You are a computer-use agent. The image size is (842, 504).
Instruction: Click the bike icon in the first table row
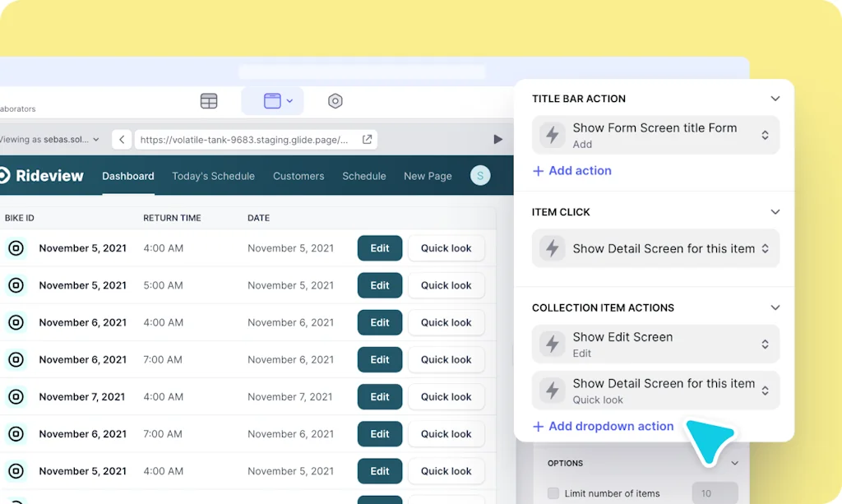coord(16,247)
